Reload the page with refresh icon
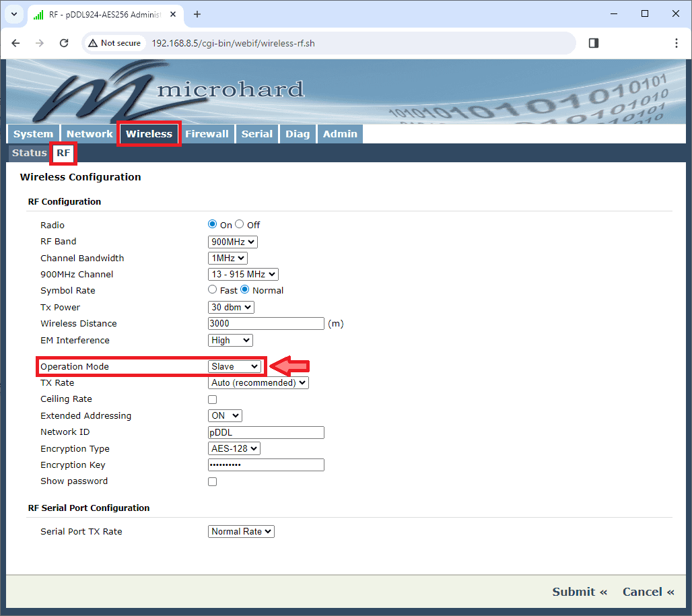 pos(64,43)
